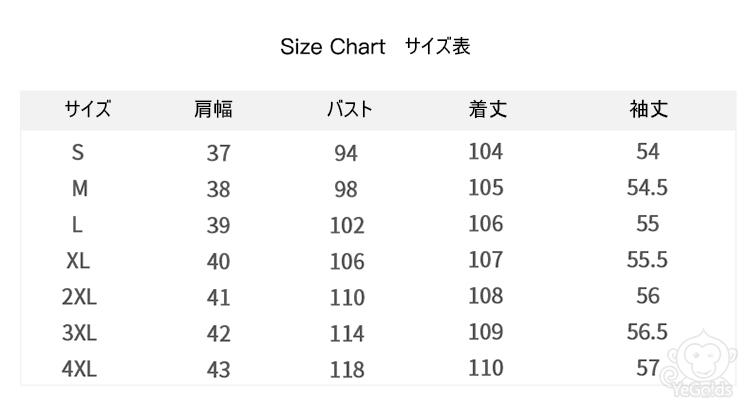Click shoulder width value 37
Image resolution: width=750 pixels, height=417 pixels.
[218, 154]
